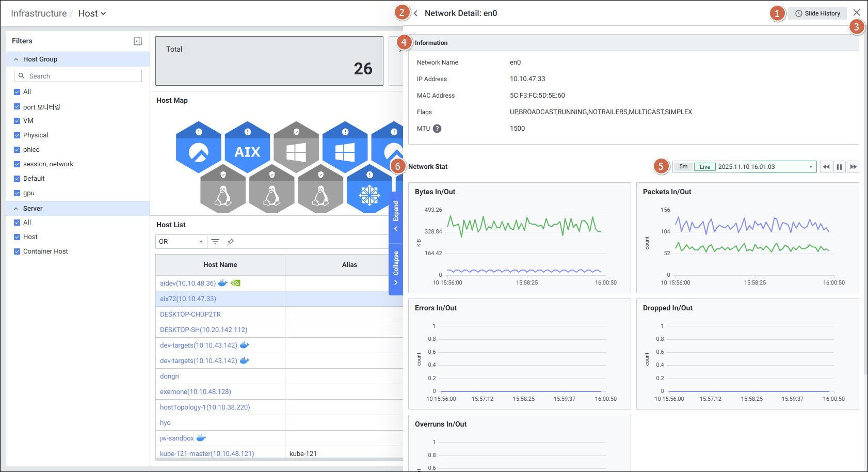Open the Host dropdown in breadcrumb
The width and height of the screenshot is (868, 472).
coord(92,13)
